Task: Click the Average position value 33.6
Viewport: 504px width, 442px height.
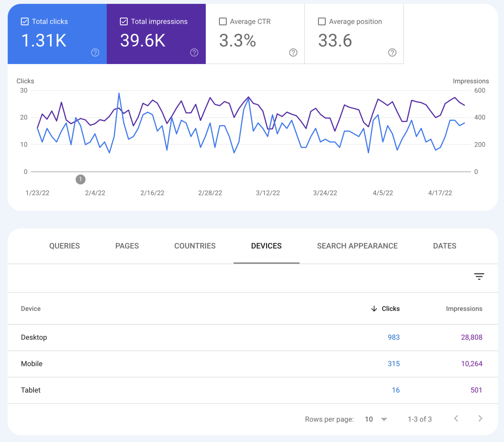Action: 335,40
